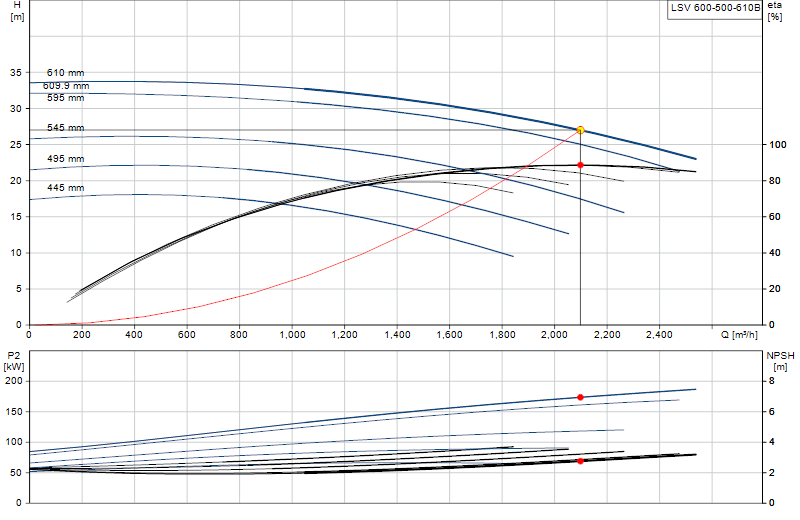Click the H [m] axis title
The height and width of the screenshot is (520, 800).
click(17, 11)
